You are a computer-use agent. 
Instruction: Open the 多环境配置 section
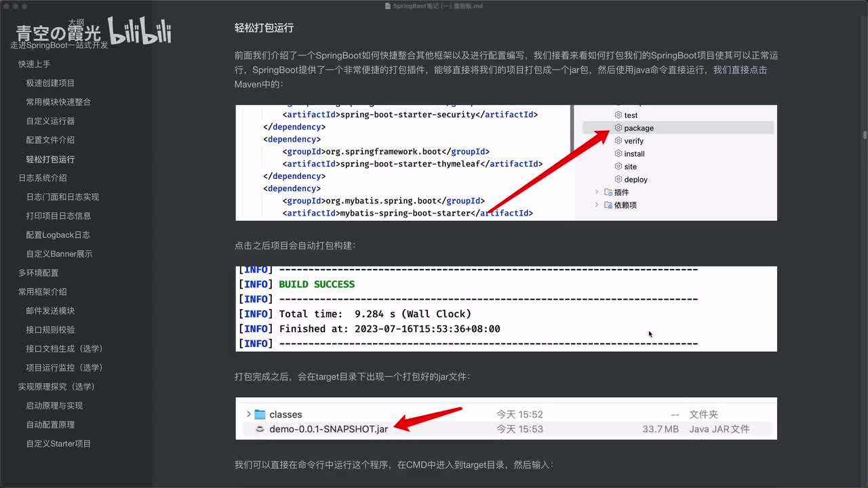[39, 272]
